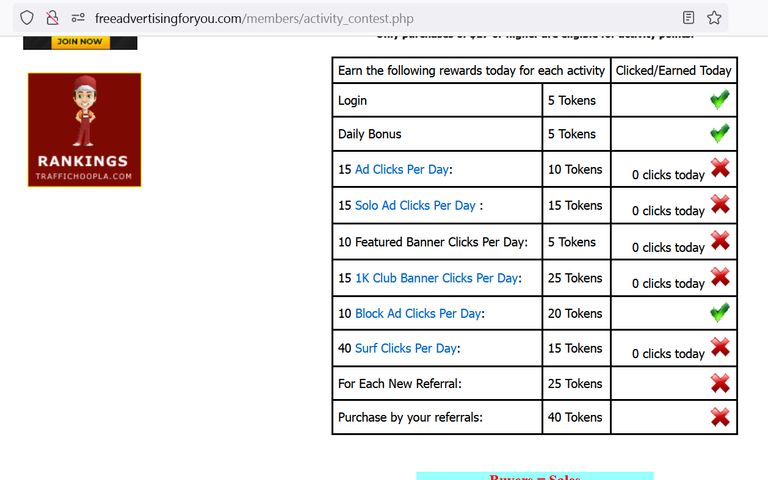Select the Daily Bonus row label
This screenshot has height=480, width=768.
coord(369,134)
